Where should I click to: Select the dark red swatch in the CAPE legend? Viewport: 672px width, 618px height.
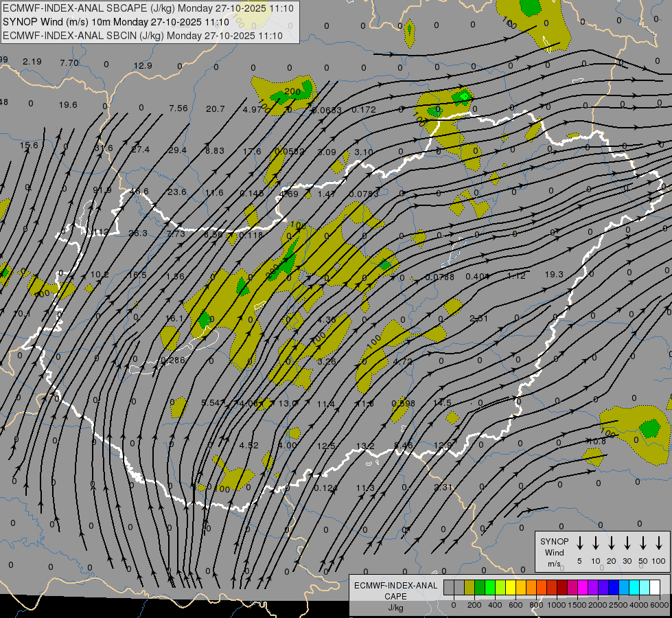(x=562, y=588)
